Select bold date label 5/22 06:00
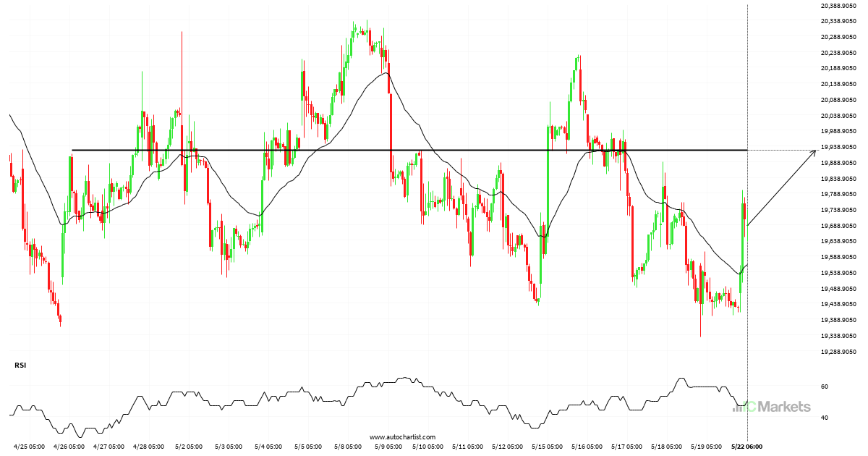 746,447
